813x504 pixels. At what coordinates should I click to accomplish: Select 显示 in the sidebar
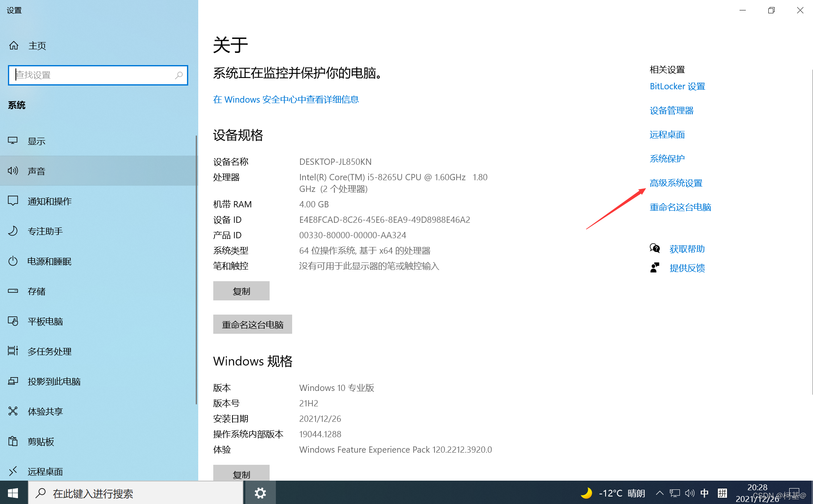[x=98, y=141]
